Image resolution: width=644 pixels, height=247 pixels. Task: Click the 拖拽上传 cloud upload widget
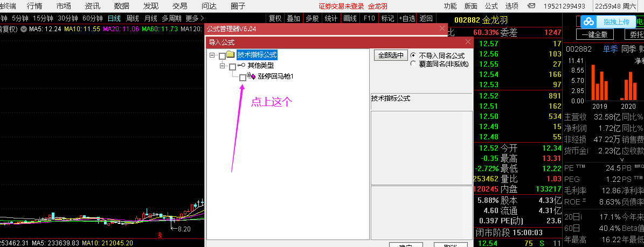tap(608, 22)
